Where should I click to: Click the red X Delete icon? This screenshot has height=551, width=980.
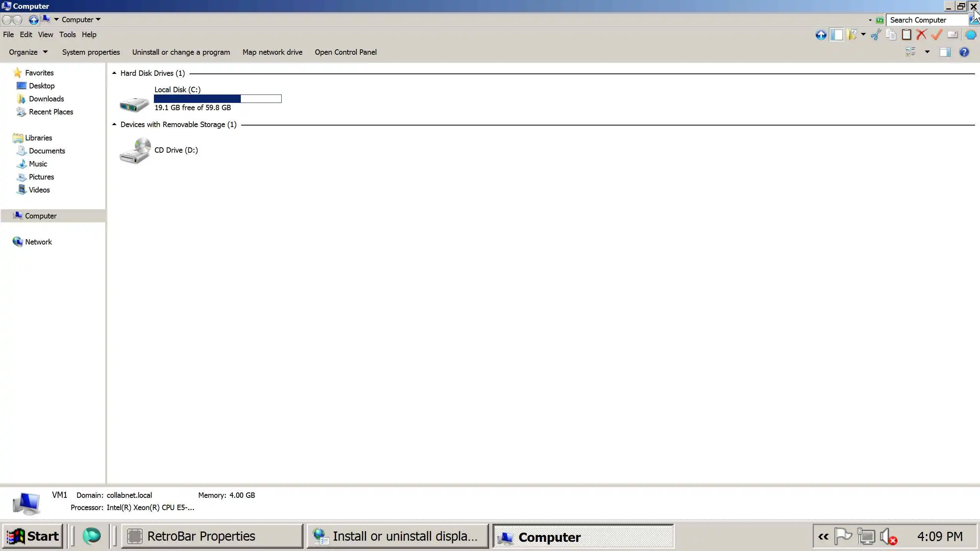(x=921, y=35)
